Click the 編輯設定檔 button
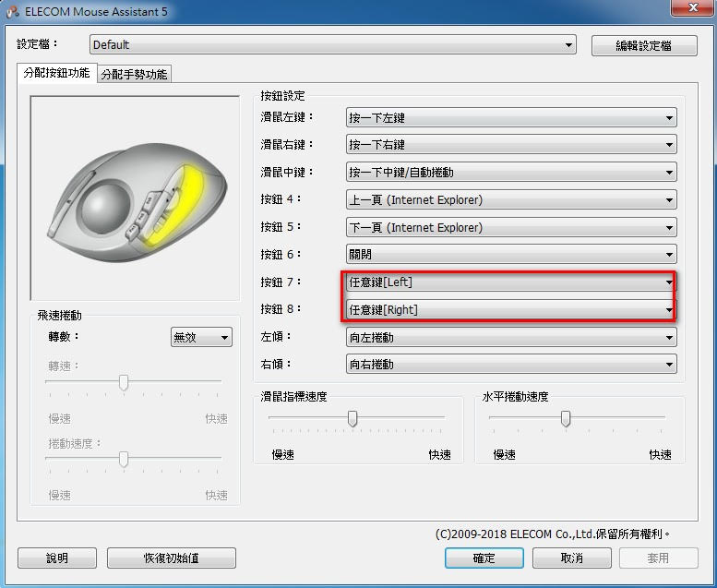Screen dimensions: 717x588 tap(644, 45)
